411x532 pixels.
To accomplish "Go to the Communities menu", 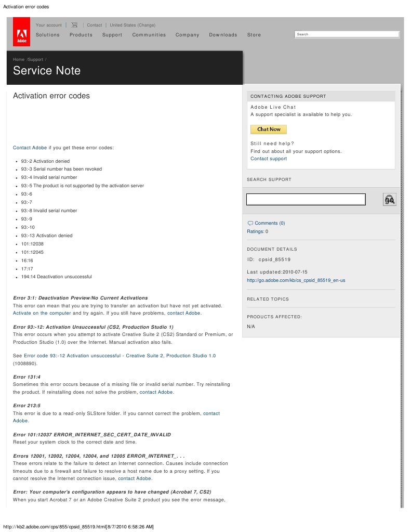I will point(149,35).
